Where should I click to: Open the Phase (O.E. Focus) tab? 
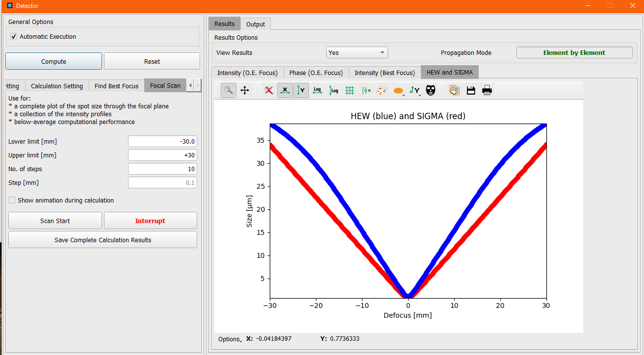316,72
